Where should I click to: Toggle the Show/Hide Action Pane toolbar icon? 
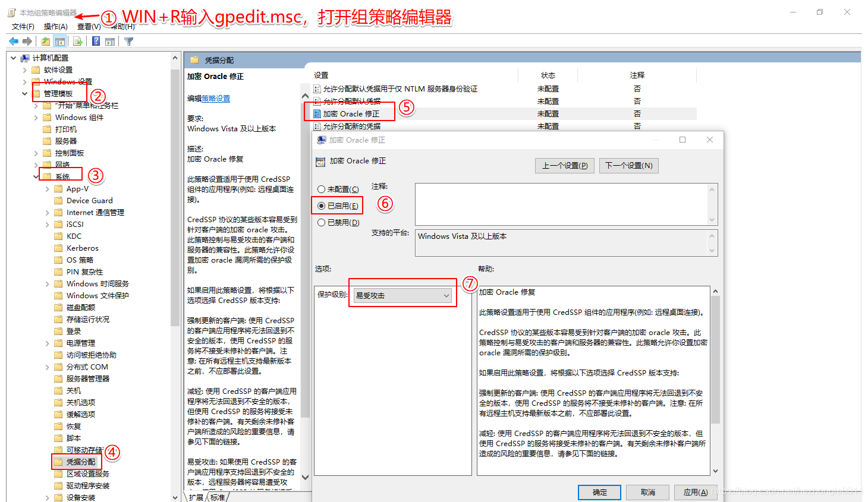[110, 41]
